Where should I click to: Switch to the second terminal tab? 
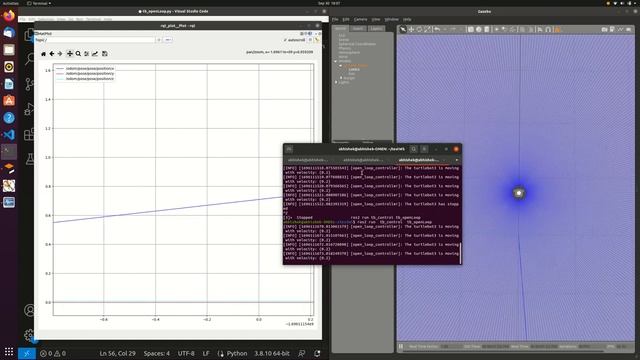[366, 160]
